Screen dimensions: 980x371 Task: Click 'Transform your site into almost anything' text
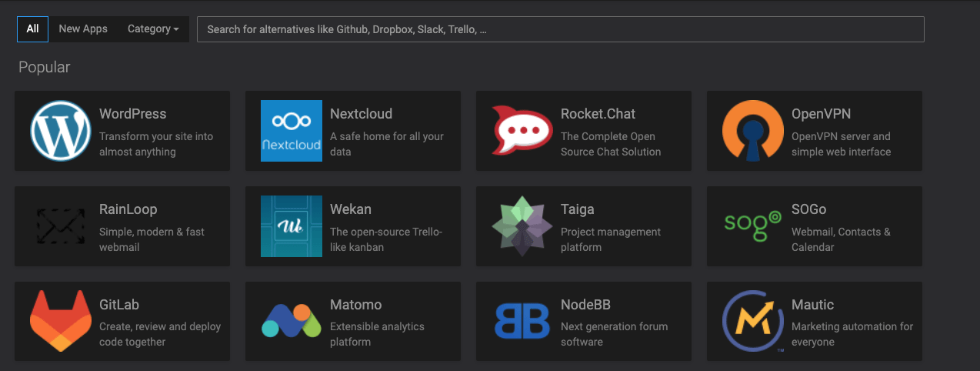click(x=156, y=144)
